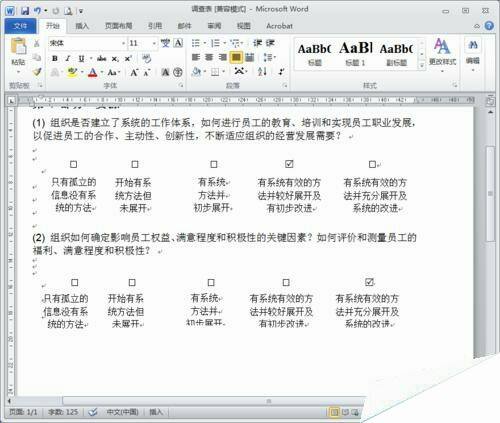Click the Word Help question mark icon
500x423 pixels.
point(489,26)
